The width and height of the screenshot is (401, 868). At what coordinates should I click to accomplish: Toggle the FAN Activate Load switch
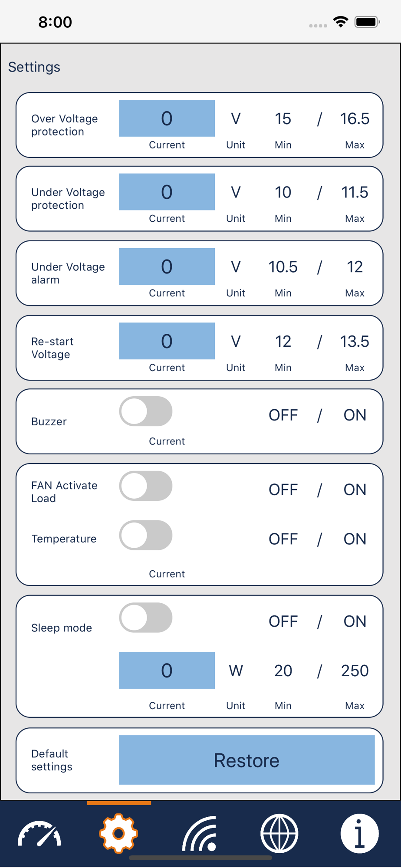coord(146,486)
